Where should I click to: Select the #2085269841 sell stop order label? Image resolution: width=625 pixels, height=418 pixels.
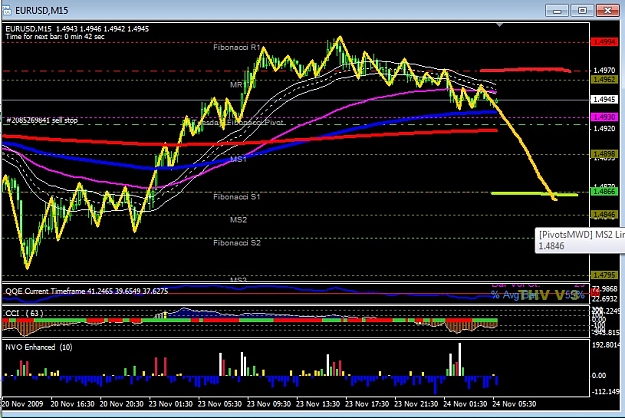point(42,120)
